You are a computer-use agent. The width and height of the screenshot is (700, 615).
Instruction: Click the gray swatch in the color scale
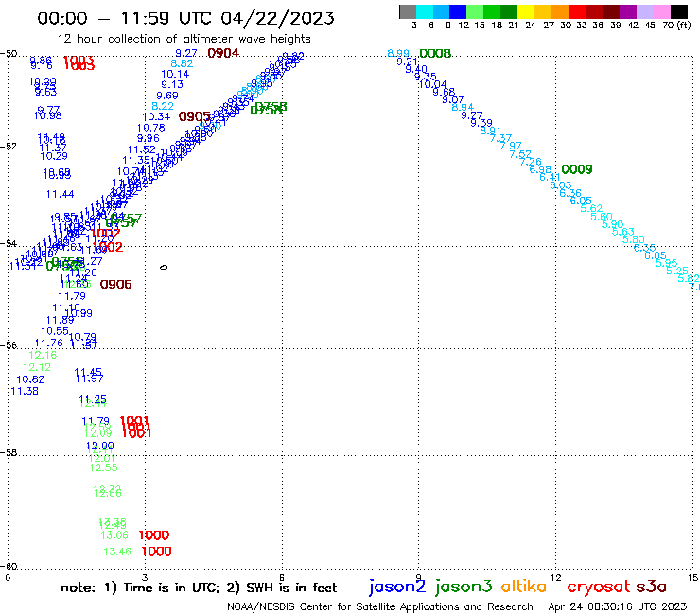408,11
